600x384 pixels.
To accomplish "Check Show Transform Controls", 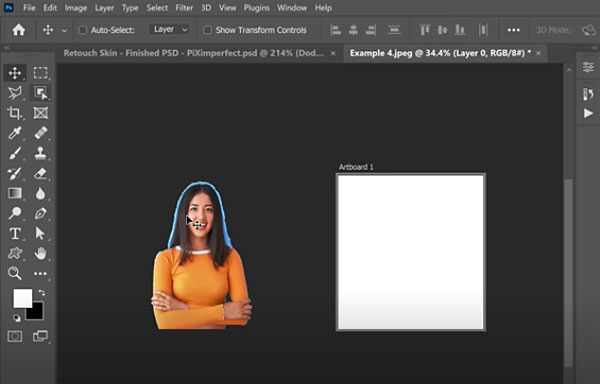I will [x=207, y=30].
